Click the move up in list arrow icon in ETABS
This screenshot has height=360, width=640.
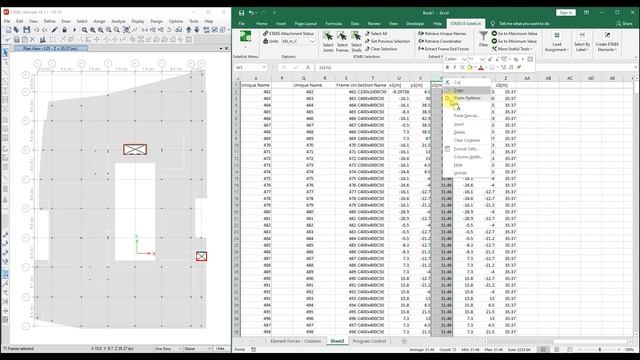click(x=189, y=30)
